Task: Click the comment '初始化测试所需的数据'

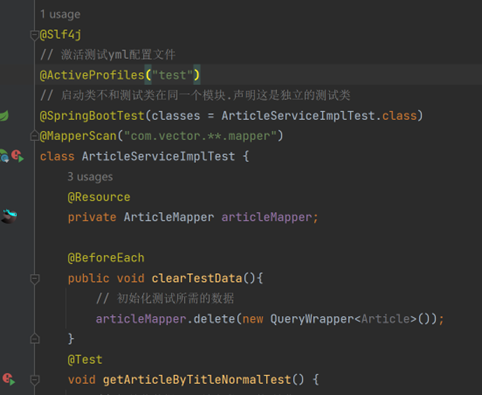Action: (175, 298)
